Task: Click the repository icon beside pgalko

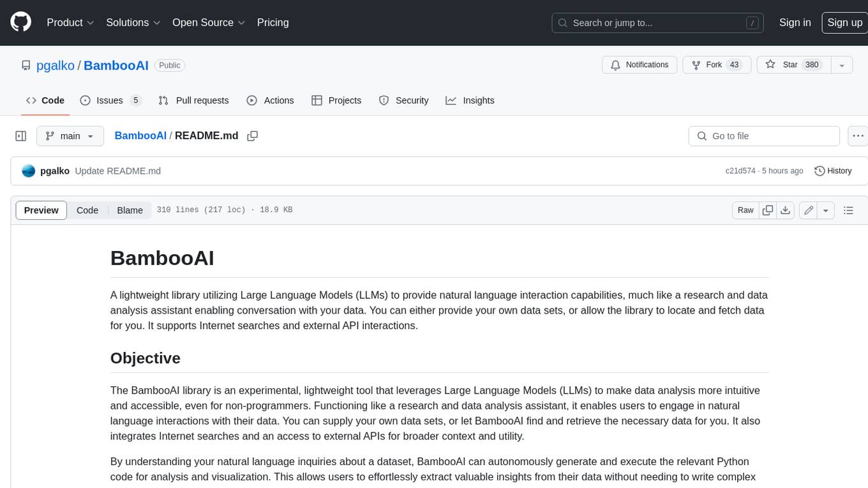Action: 26,65
